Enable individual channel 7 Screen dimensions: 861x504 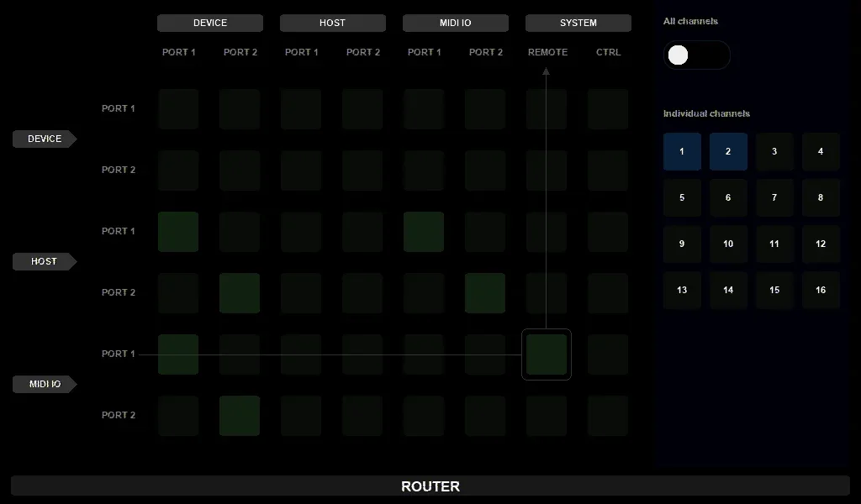pos(774,197)
